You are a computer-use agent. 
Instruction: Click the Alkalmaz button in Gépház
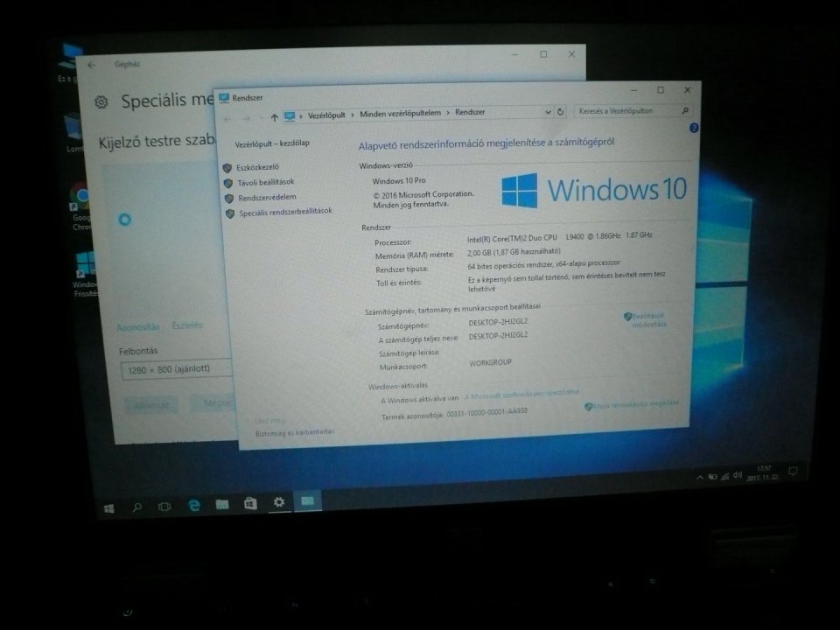point(151,405)
